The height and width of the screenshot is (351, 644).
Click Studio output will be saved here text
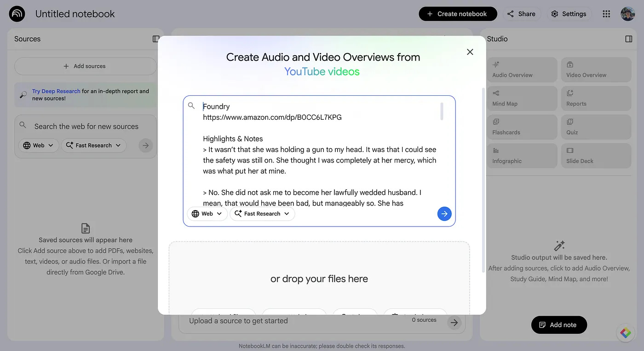click(x=559, y=257)
